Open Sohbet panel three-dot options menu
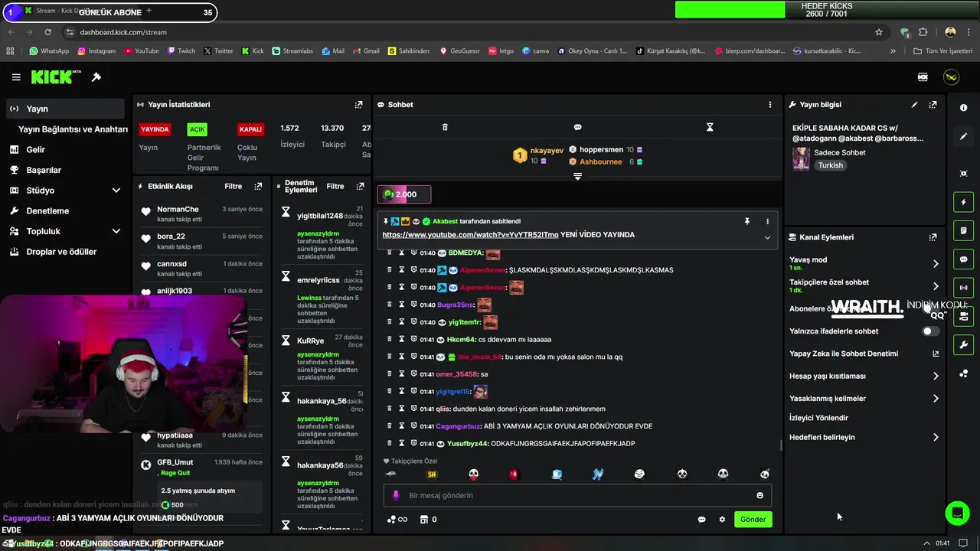 [x=770, y=105]
